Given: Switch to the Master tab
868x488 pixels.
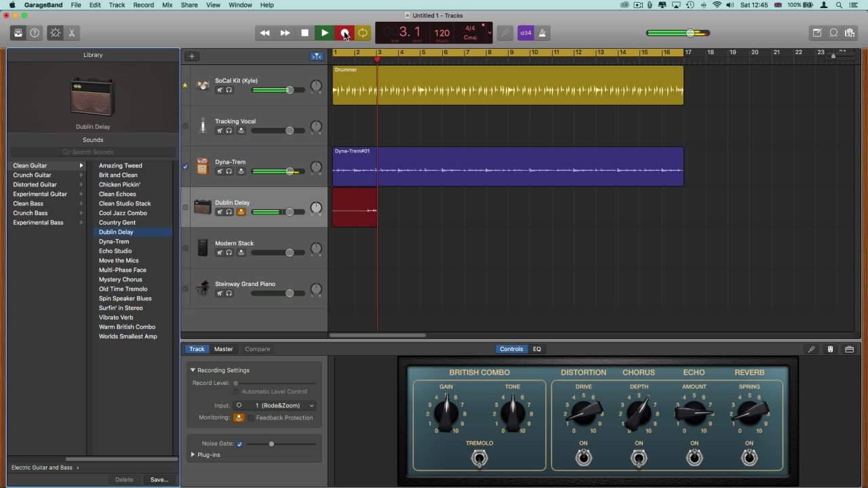Looking at the screenshot, I should coord(223,349).
